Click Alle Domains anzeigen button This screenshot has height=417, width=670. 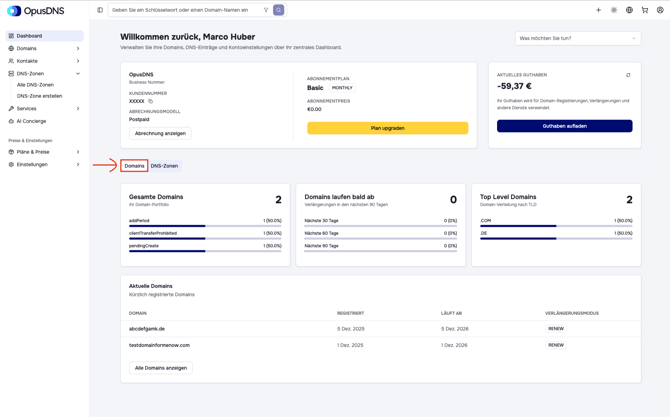[x=161, y=368]
